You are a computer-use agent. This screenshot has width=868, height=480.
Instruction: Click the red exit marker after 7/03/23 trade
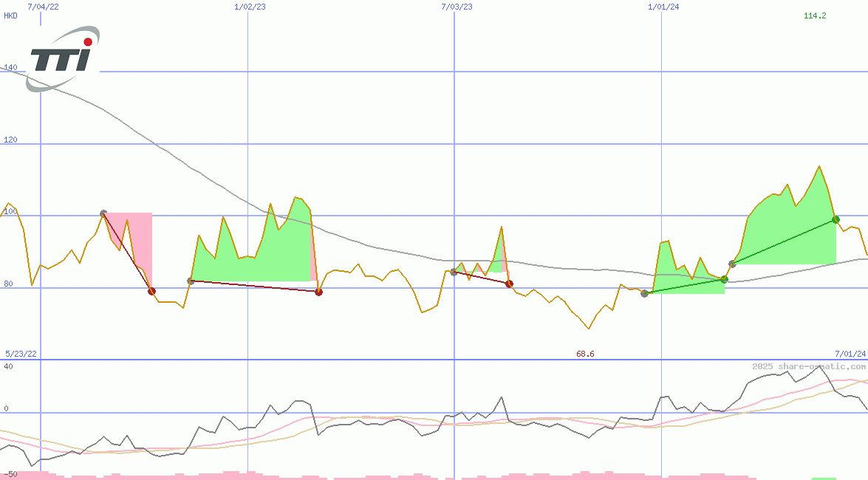coord(509,284)
